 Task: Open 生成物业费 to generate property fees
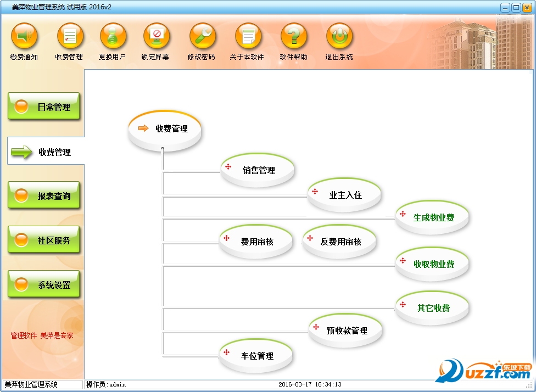[x=433, y=217]
